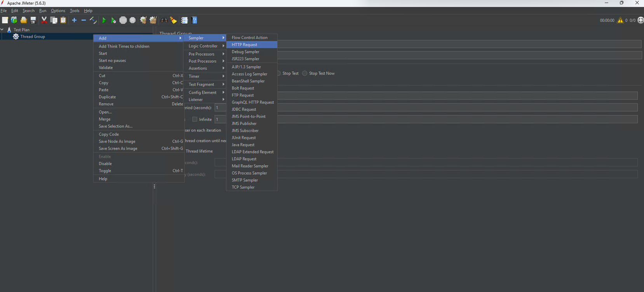Expand the Pre Processors submenu
644x292 pixels.
point(205,54)
